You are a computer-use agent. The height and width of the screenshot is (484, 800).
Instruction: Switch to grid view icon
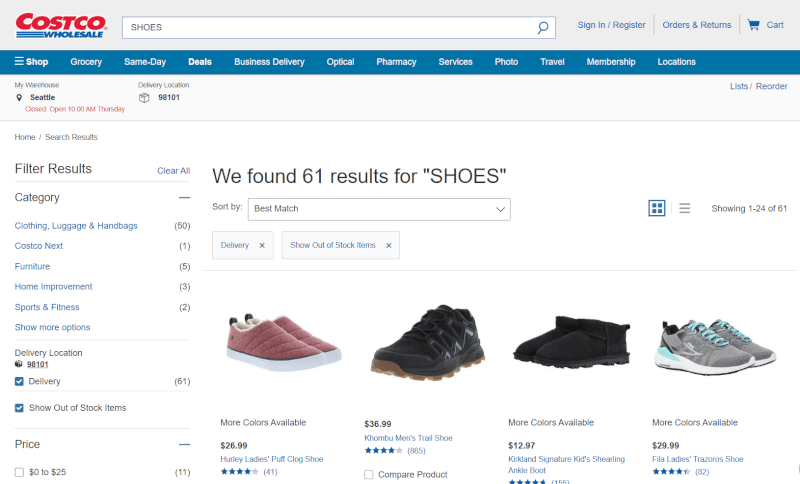[x=657, y=208]
